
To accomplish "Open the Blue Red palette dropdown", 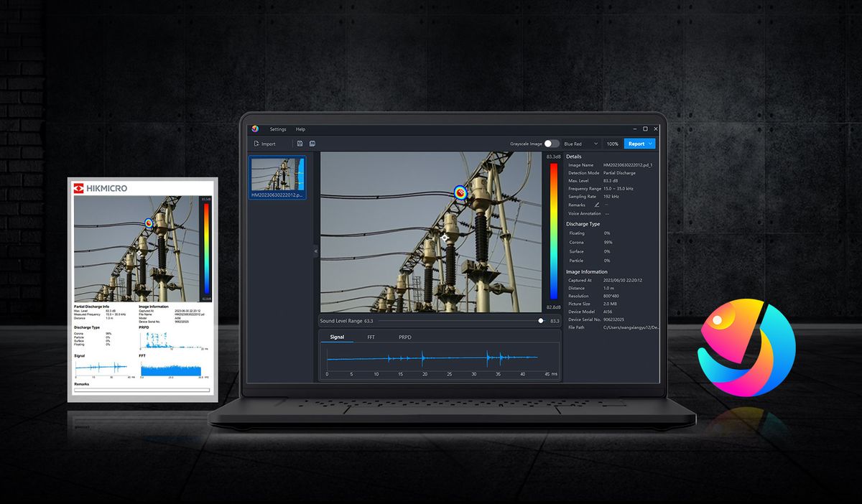I will coord(580,144).
